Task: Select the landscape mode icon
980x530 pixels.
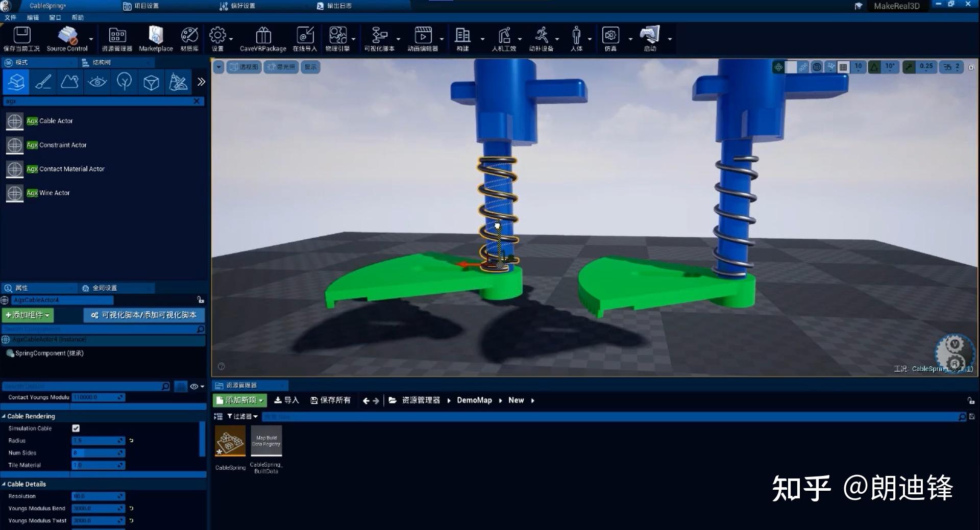Action: click(70, 82)
